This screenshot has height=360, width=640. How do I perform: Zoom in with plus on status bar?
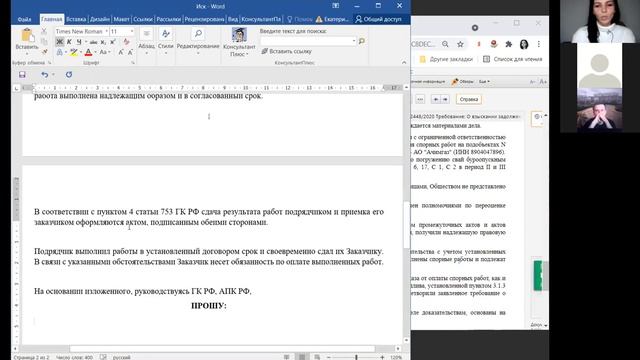[x=382, y=357]
